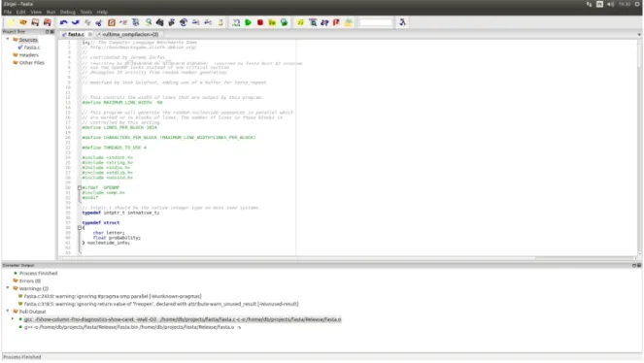Stop execution with the red stop icon
This screenshot has width=644, height=363.
[x=260, y=22]
